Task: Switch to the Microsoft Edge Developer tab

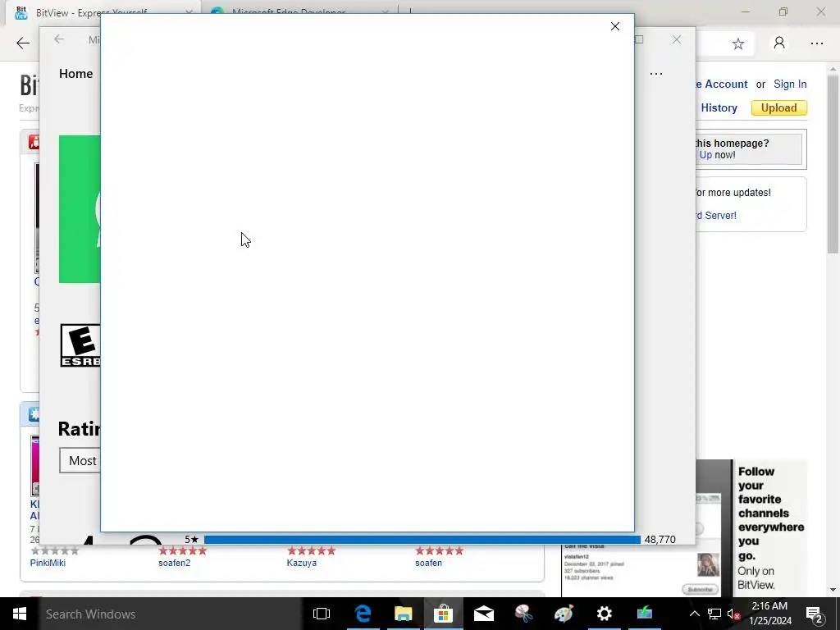Action: pos(300,11)
